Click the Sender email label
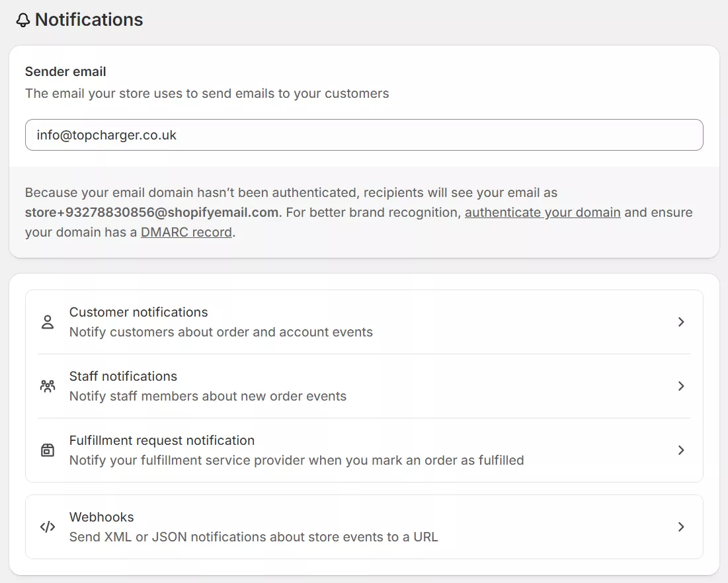The image size is (728, 583). (65, 71)
